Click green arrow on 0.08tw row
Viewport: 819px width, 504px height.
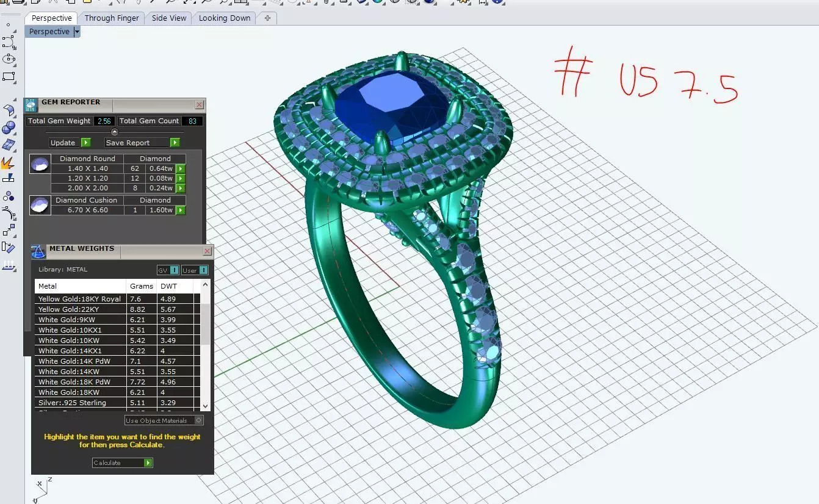[181, 178]
